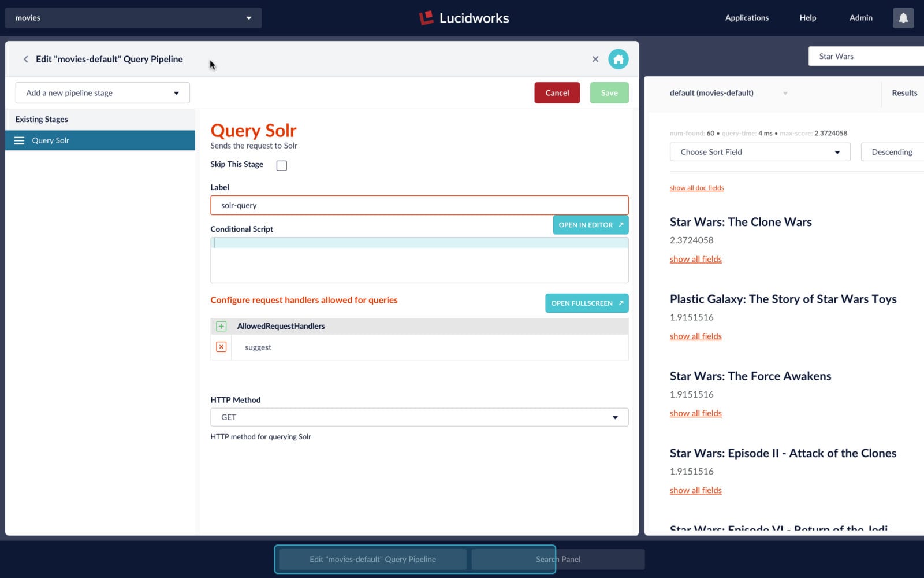This screenshot has height=578, width=924.
Task: Click the Star Wars: The Clone Wars title
Action: (x=741, y=222)
